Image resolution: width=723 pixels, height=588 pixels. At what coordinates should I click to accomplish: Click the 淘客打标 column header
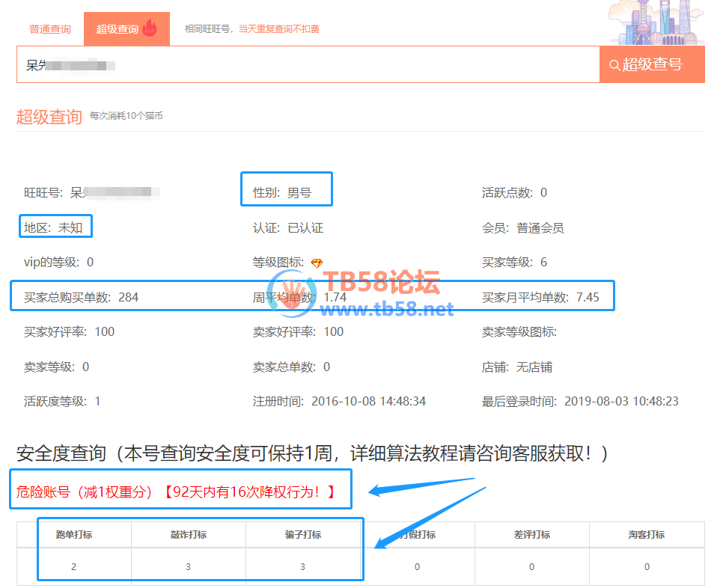point(647,535)
